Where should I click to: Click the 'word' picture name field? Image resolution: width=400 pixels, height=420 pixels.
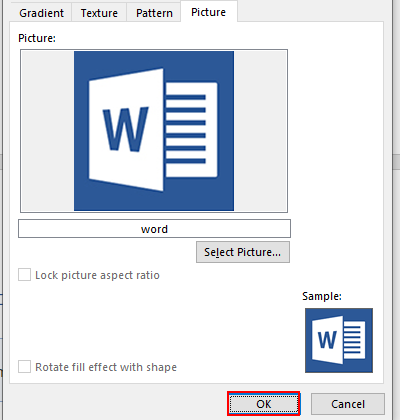(154, 229)
